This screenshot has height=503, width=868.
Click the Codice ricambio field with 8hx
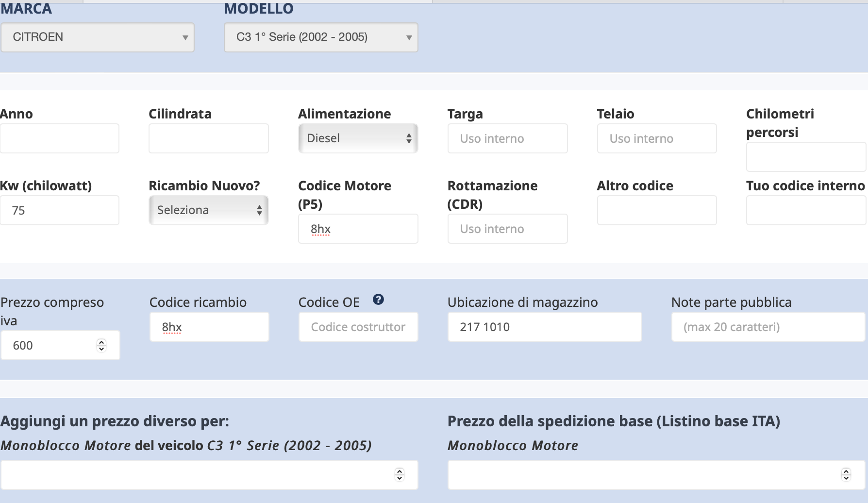pos(209,327)
